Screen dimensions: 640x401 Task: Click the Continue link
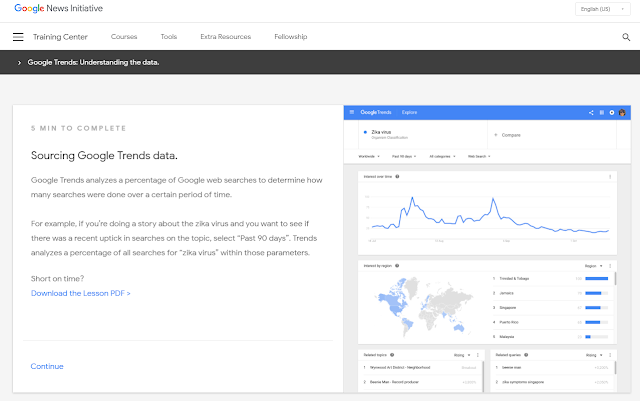[47, 366]
